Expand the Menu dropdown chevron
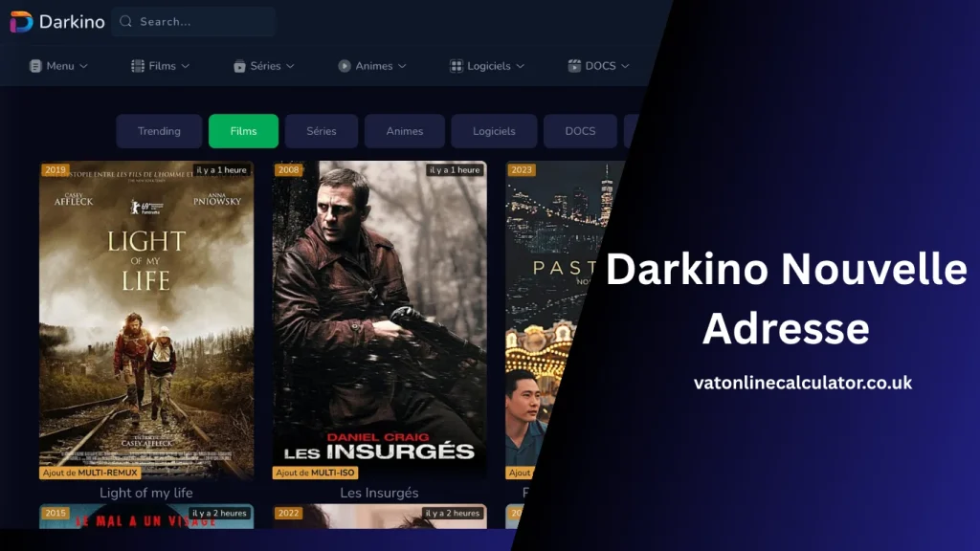 84,66
